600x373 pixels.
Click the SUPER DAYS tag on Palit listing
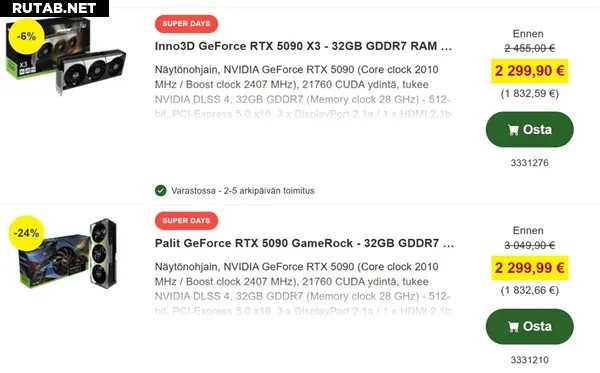tap(186, 221)
